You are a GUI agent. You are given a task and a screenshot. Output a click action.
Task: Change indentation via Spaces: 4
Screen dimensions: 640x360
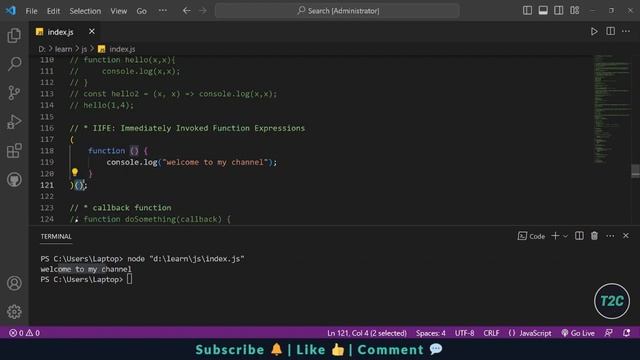[x=431, y=333]
